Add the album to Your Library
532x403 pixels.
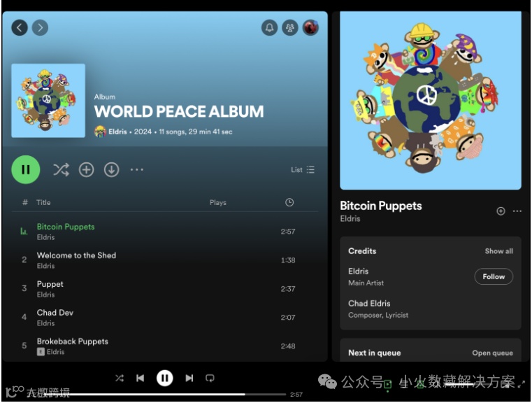tap(86, 169)
